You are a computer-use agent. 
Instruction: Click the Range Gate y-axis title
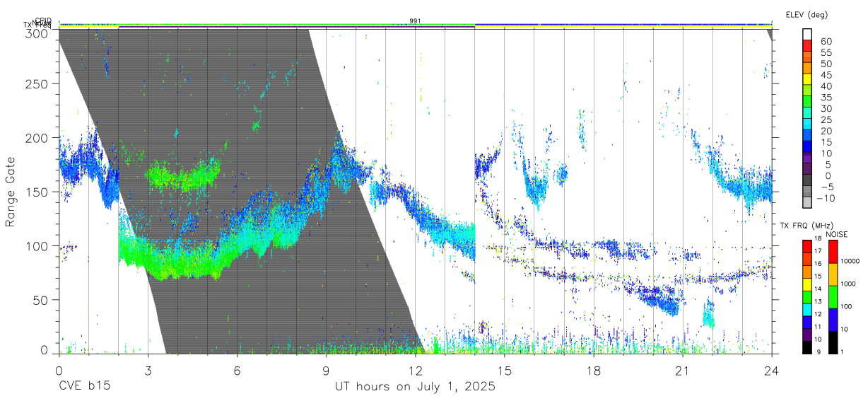[x=11, y=192]
